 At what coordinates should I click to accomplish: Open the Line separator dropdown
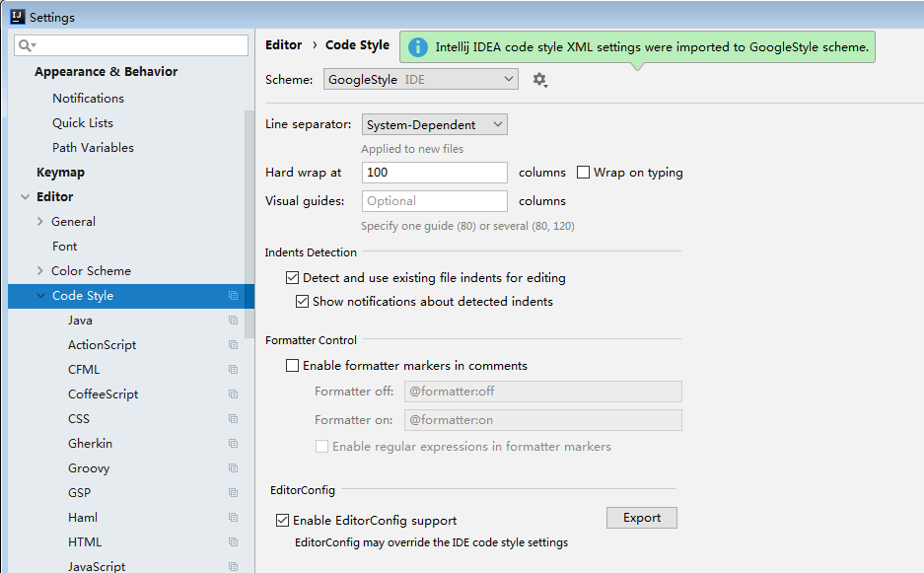click(x=434, y=125)
